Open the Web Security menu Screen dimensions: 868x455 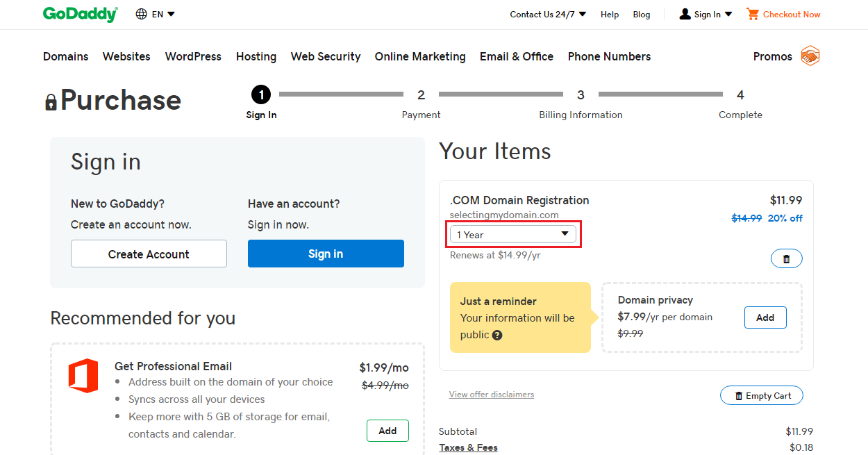[326, 56]
